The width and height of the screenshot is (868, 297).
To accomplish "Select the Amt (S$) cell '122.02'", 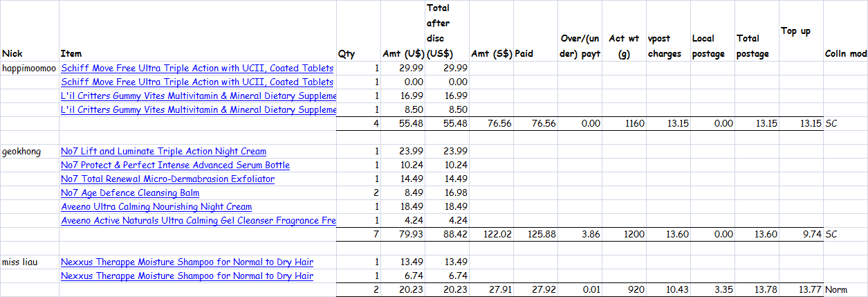I will [x=491, y=235].
